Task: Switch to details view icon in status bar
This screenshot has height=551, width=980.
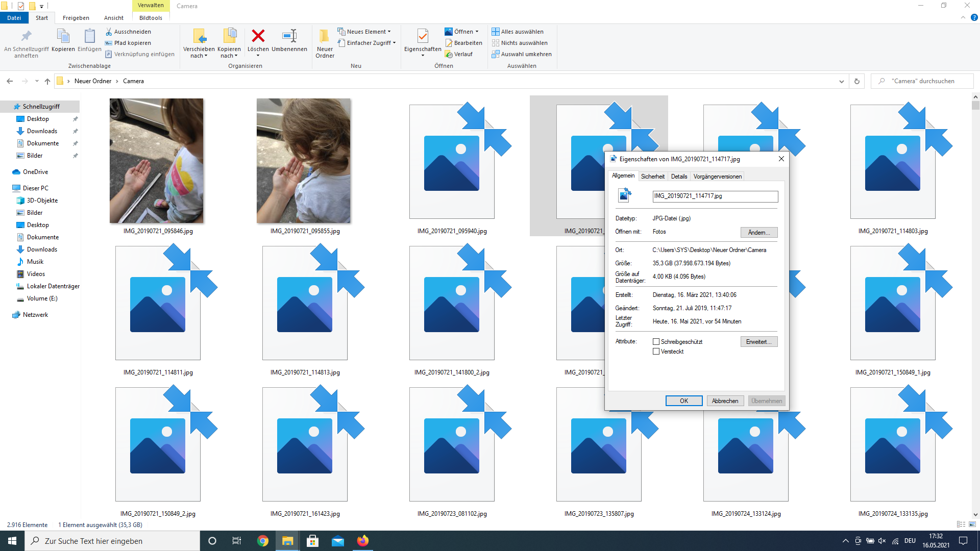Action: (x=961, y=524)
